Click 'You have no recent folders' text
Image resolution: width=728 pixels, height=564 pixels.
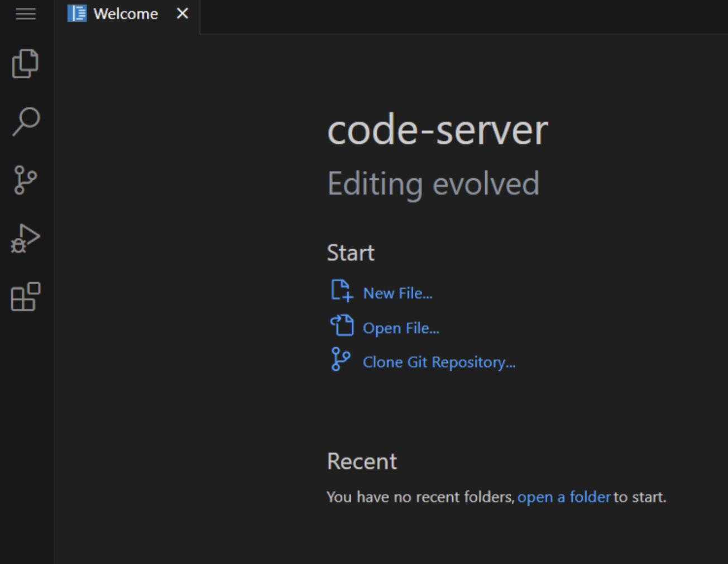(420, 497)
